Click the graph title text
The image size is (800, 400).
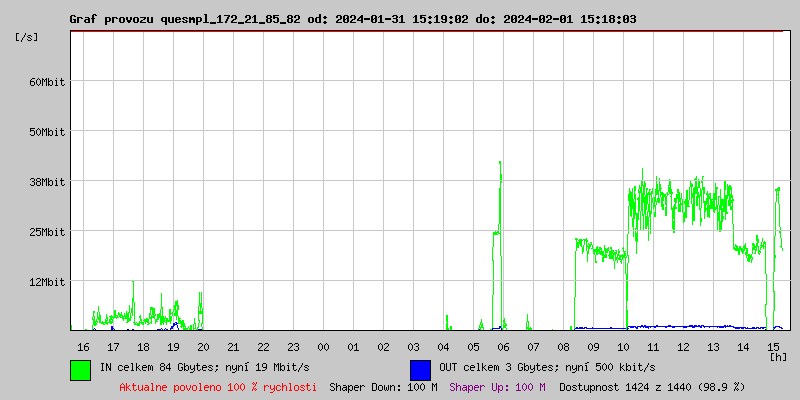pyautogui.click(x=353, y=19)
